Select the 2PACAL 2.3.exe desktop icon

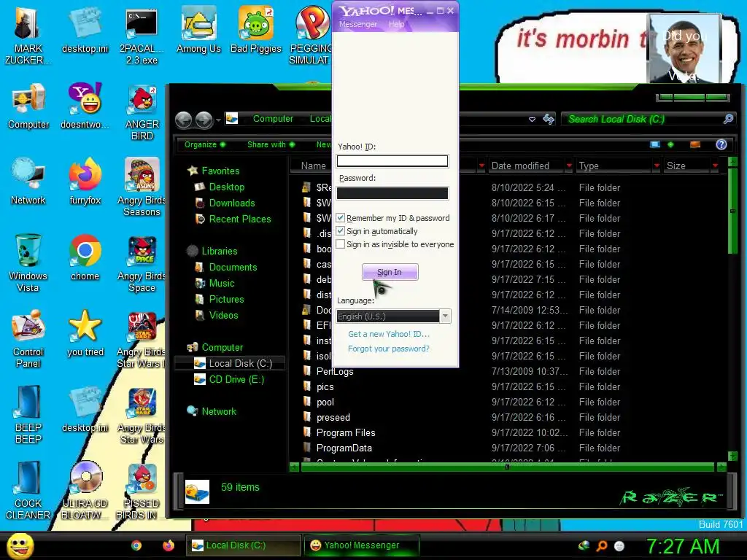coord(142,36)
